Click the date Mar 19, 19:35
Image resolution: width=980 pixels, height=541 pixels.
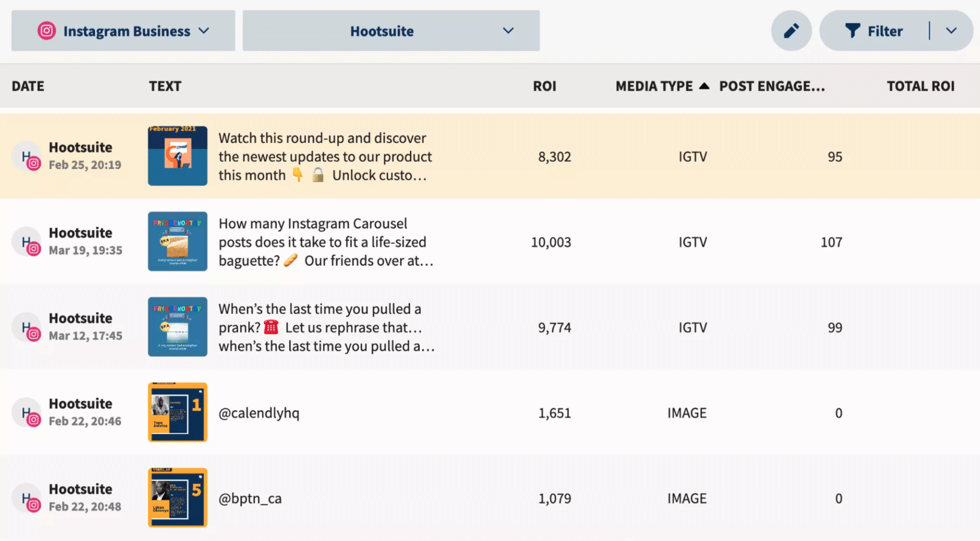coord(85,250)
